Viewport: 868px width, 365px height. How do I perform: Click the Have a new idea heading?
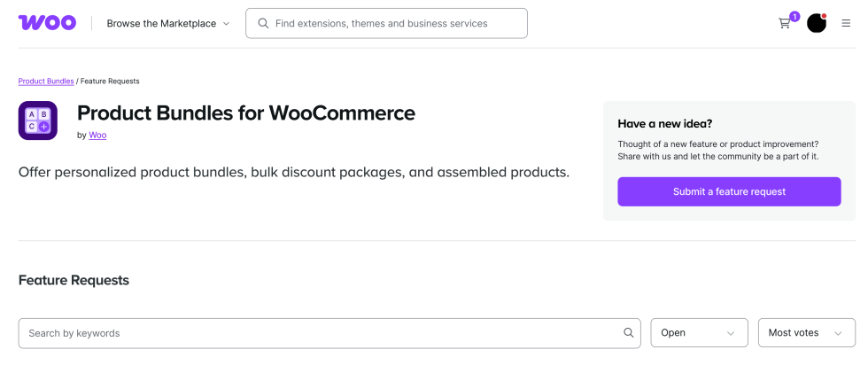pyautogui.click(x=664, y=124)
